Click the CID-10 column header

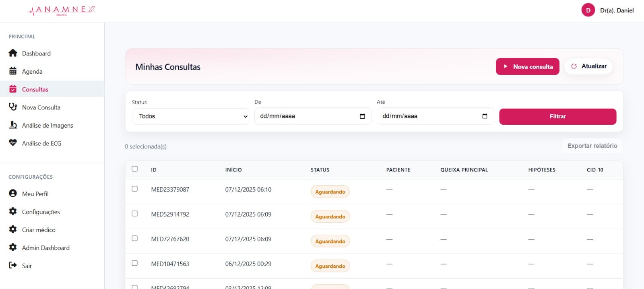point(595,169)
